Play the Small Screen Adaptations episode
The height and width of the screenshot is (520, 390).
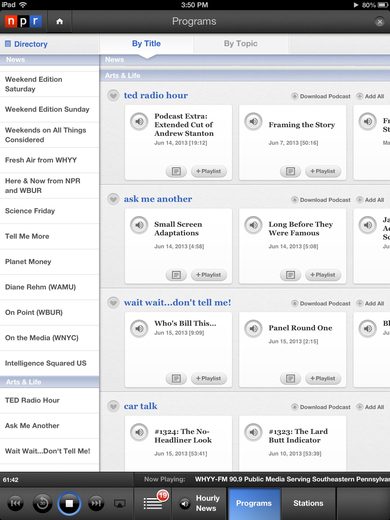(x=139, y=225)
